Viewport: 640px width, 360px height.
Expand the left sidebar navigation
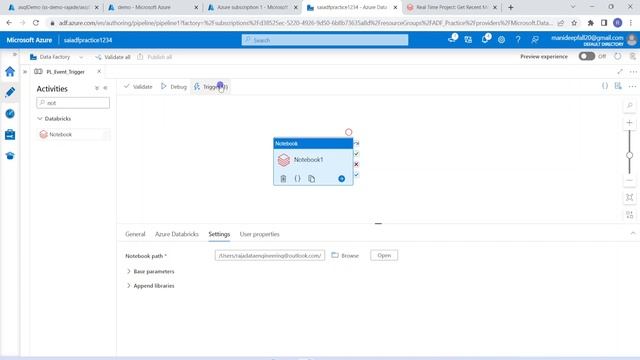[15, 54]
